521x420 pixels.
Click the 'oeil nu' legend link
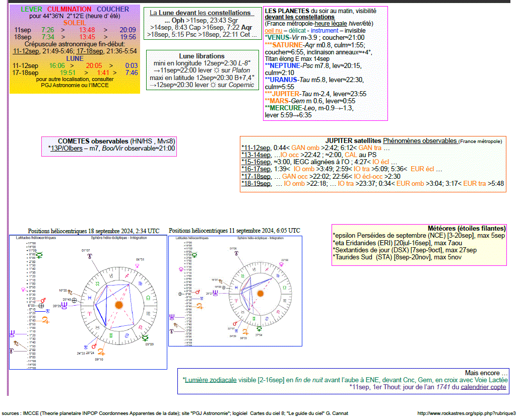[x=274, y=31]
